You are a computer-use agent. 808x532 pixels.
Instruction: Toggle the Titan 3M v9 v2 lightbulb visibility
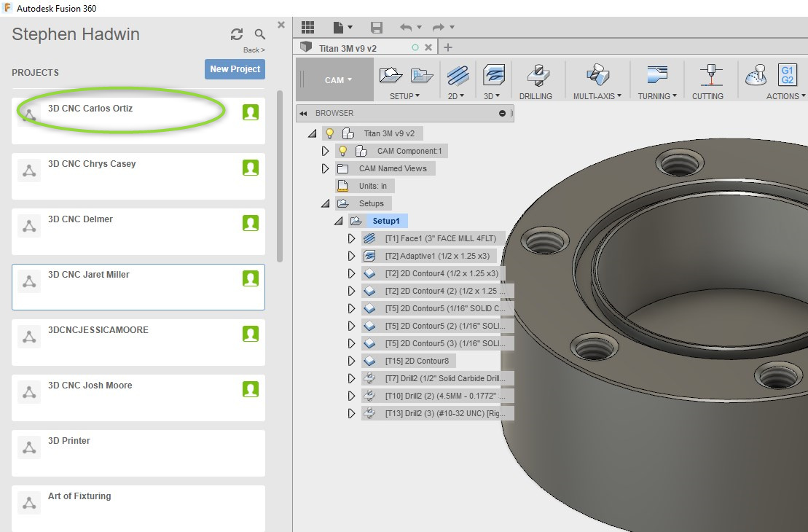pos(329,133)
